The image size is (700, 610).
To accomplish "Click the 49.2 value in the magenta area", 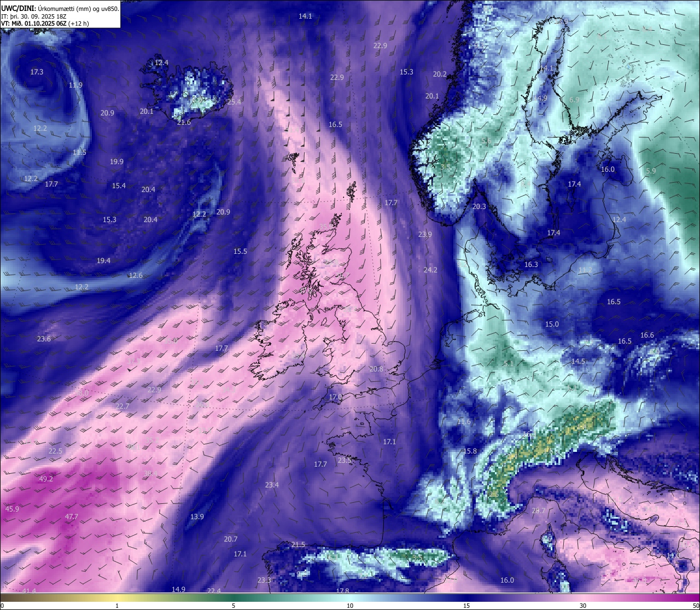I will 46,479.
